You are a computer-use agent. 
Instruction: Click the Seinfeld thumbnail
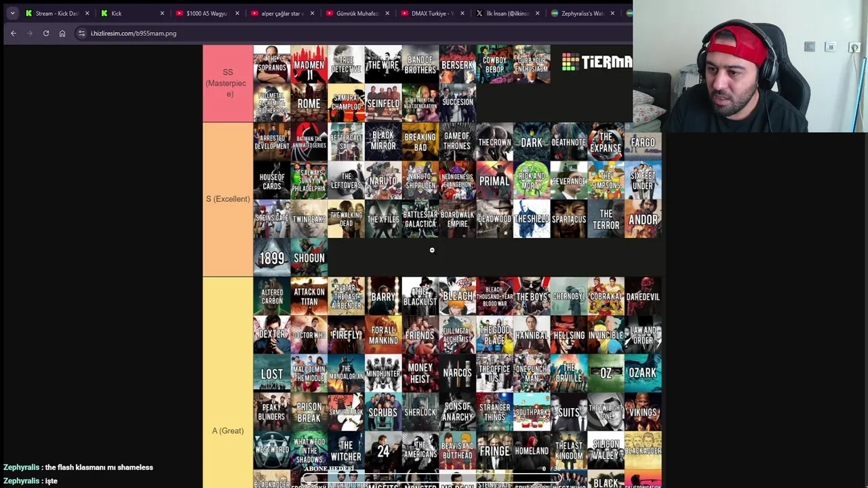coord(383,103)
